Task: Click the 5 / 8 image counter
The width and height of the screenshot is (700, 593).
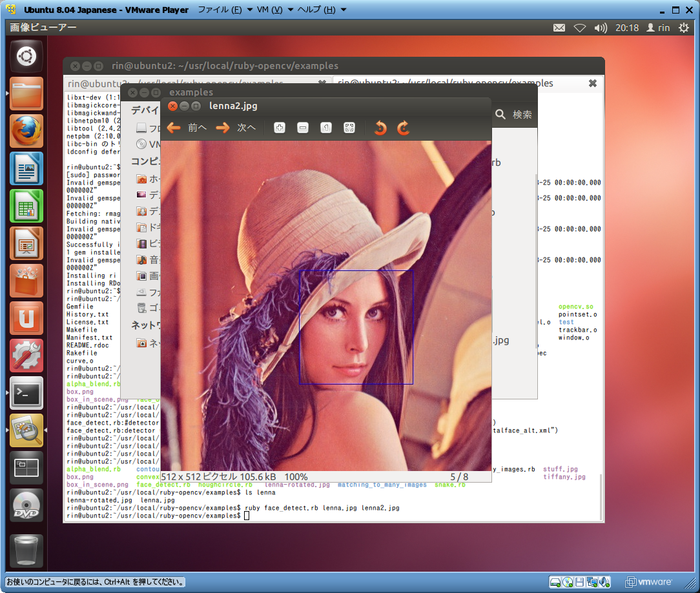Action: pyautogui.click(x=459, y=477)
